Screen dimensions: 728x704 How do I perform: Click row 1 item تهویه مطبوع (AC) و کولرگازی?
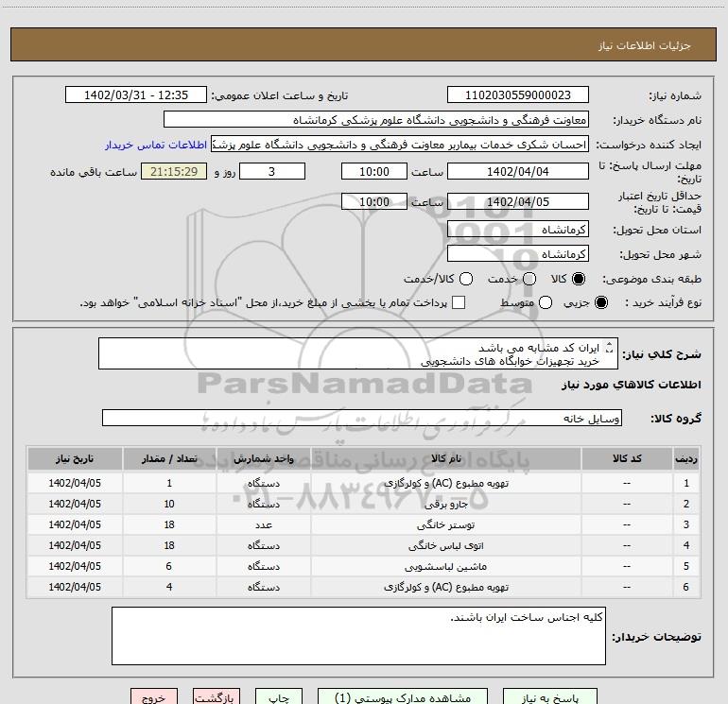pos(446,483)
